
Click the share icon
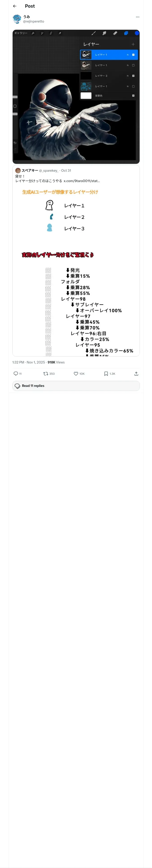coord(136,374)
